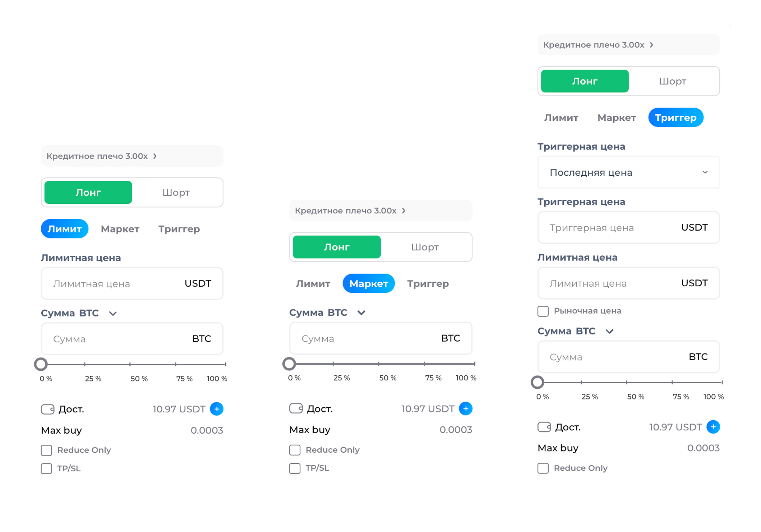Choose Шорт in the Trigger panel
761x532 pixels.
tap(672, 81)
